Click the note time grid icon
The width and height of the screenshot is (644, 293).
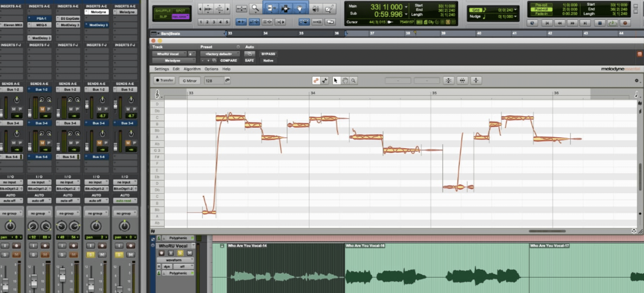click(x=636, y=94)
